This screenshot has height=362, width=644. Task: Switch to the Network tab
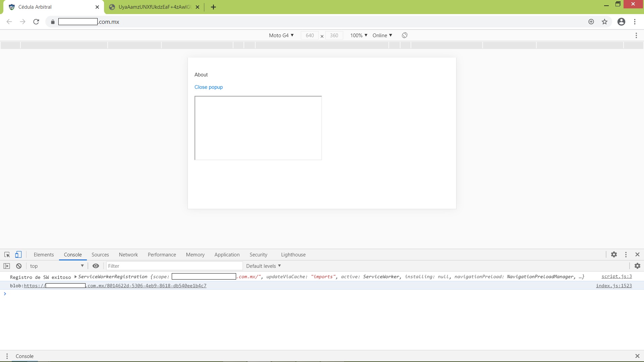(x=128, y=254)
